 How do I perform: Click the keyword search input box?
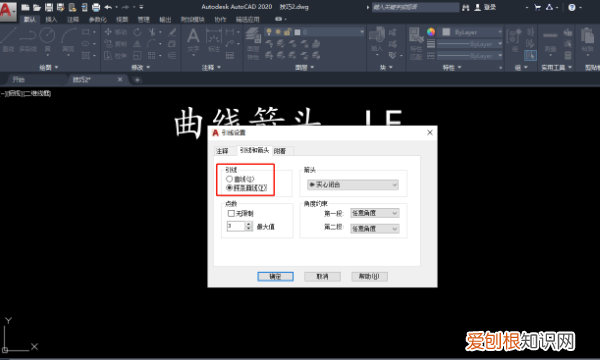[416, 7]
